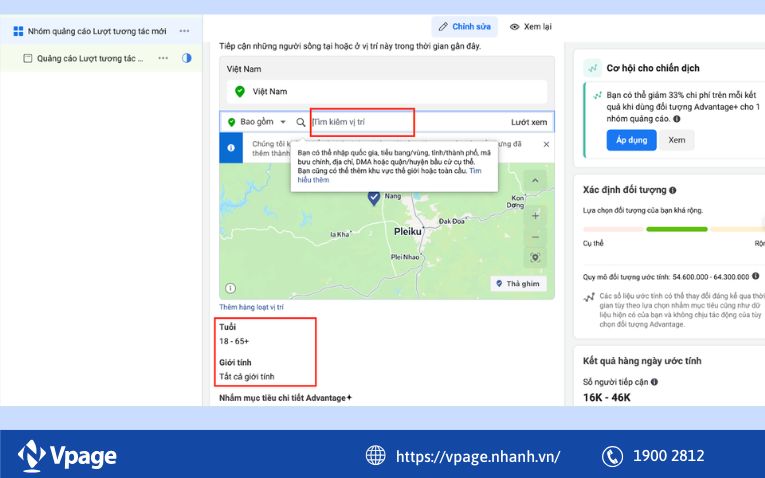Switch to the Chỉnh sửa tab
The image size is (765, 478).
coord(464,27)
